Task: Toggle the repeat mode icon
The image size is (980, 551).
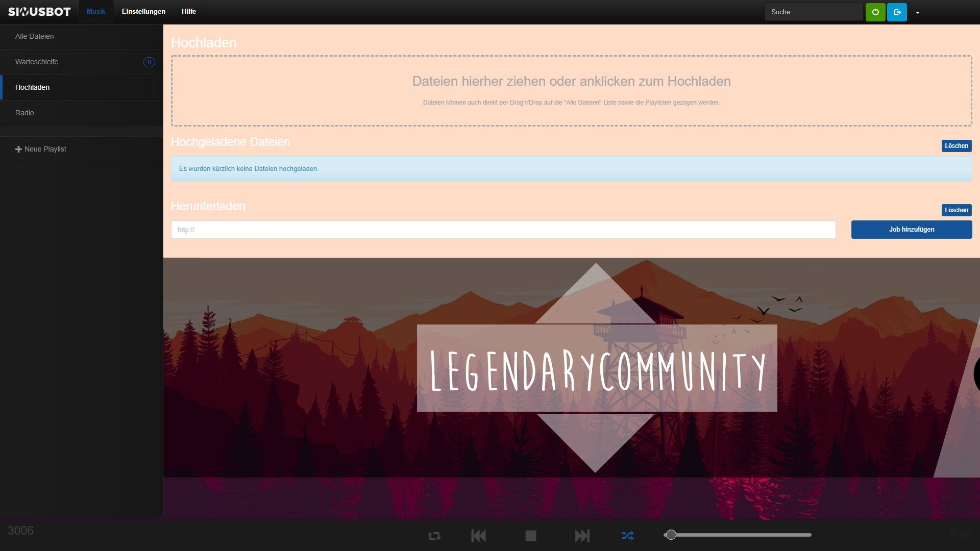Action: point(434,536)
